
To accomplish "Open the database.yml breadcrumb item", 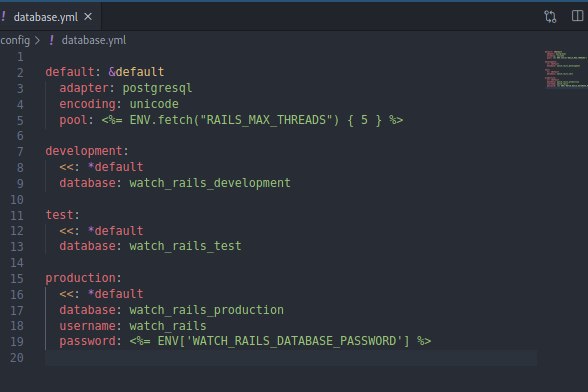I will [94, 40].
